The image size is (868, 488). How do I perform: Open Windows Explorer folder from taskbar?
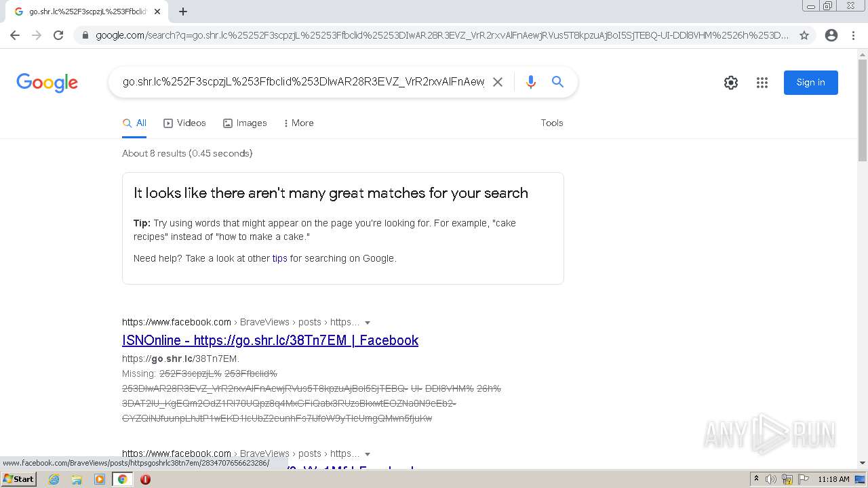click(77, 479)
